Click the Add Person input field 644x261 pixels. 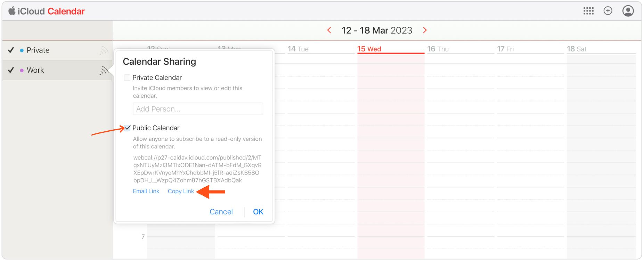pyautogui.click(x=198, y=109)
